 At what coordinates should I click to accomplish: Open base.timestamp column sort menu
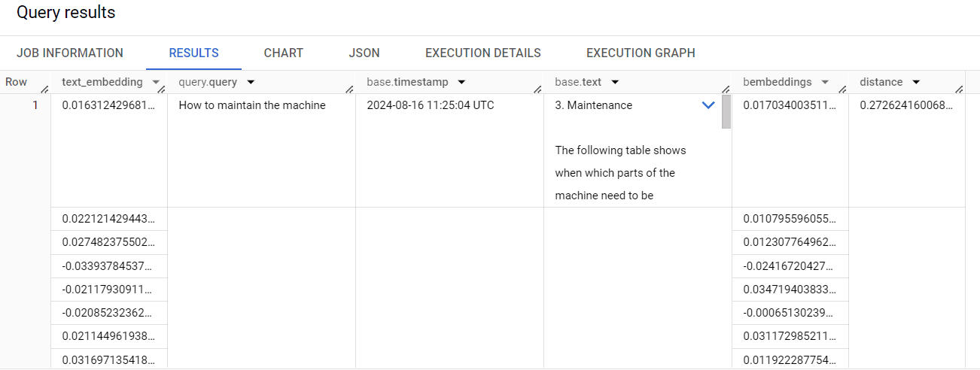(461, 82)
